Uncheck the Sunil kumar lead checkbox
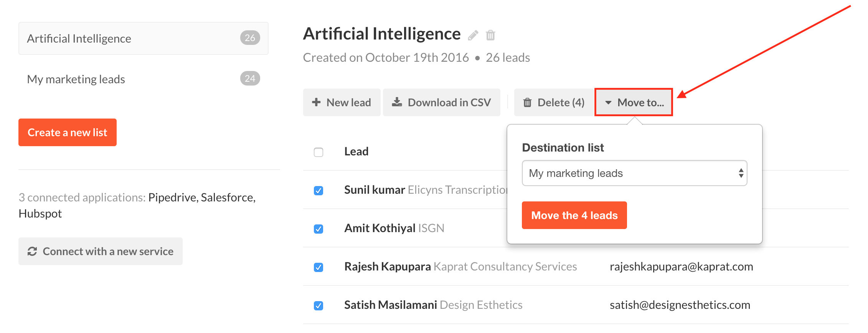 (318, 191)
